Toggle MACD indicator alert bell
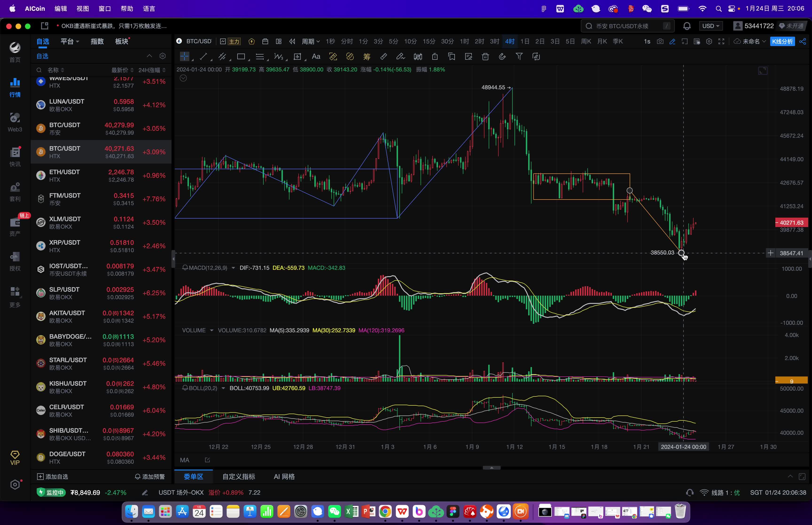 coord(185,268)
